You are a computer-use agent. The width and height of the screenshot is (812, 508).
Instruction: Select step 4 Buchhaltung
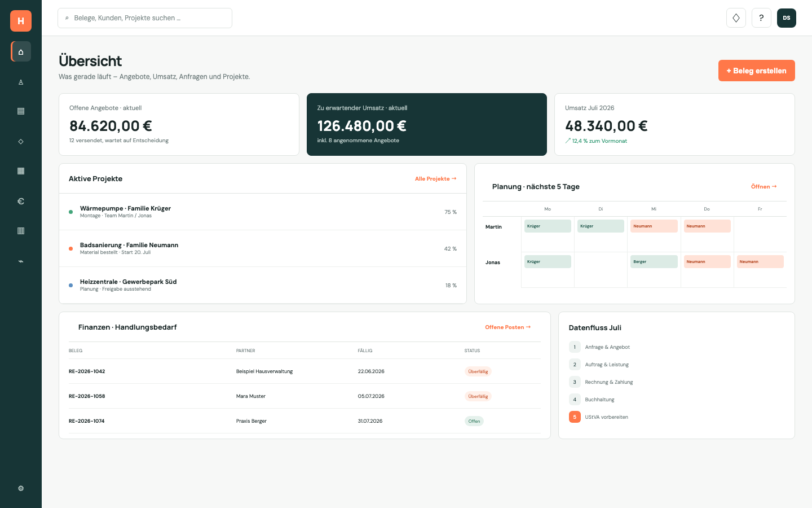[x=592, y=400]
